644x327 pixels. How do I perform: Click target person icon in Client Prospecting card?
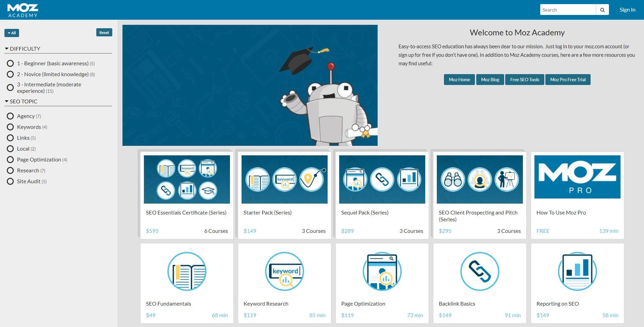click(480, 179)
